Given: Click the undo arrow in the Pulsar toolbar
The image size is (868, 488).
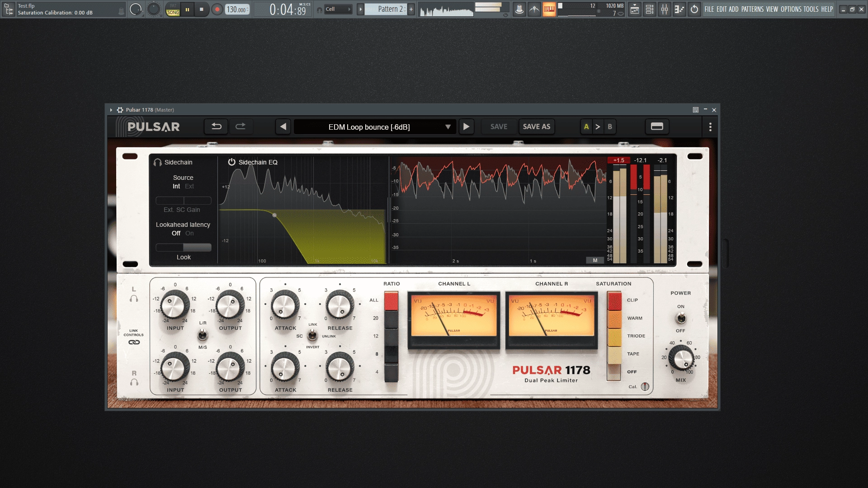Looking at the screenshot, I should [x=216, y=127].
